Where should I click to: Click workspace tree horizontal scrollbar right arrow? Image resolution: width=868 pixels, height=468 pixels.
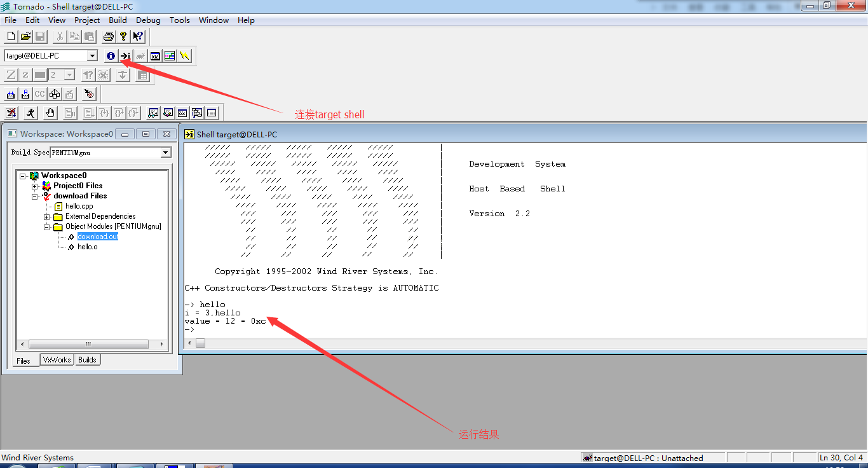162,344
